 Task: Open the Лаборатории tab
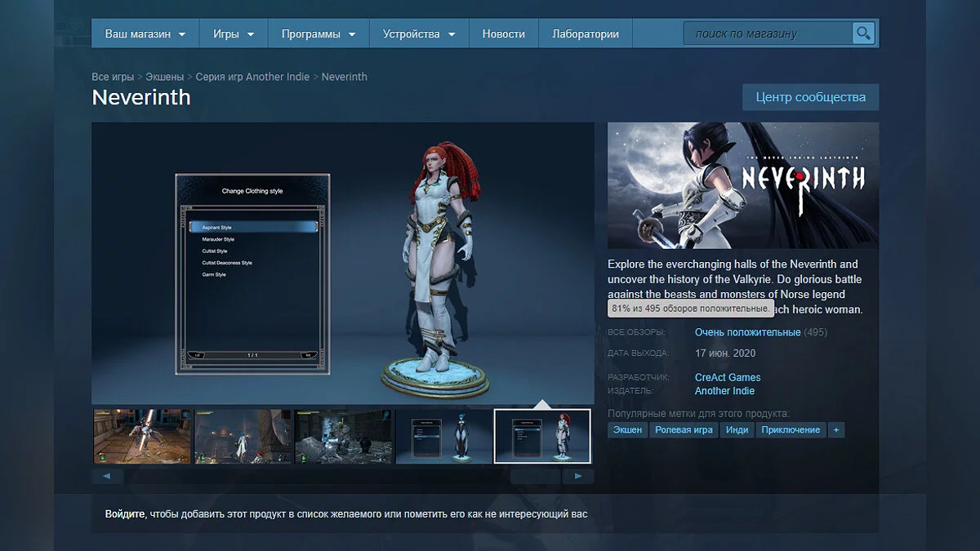point(586,34)
